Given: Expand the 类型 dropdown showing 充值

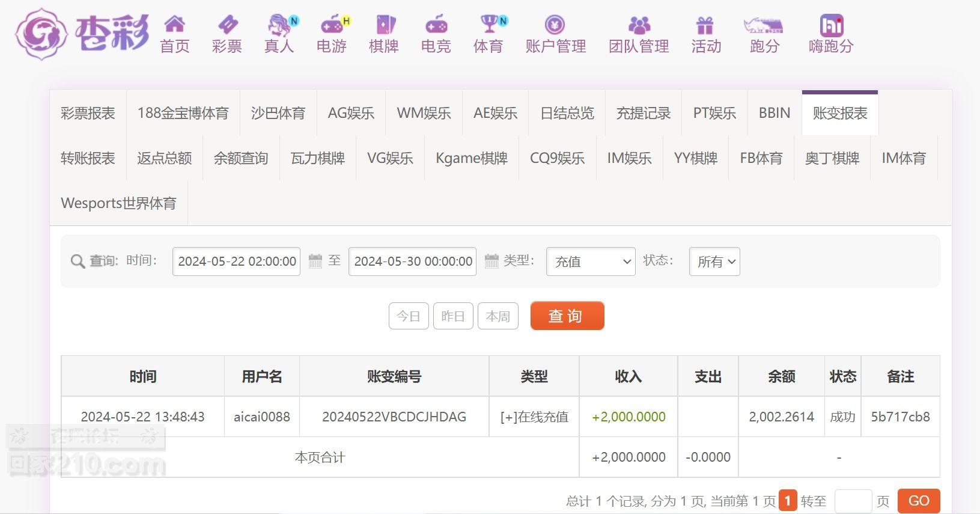Looking at the screenshot, I should tap(590, 262).
